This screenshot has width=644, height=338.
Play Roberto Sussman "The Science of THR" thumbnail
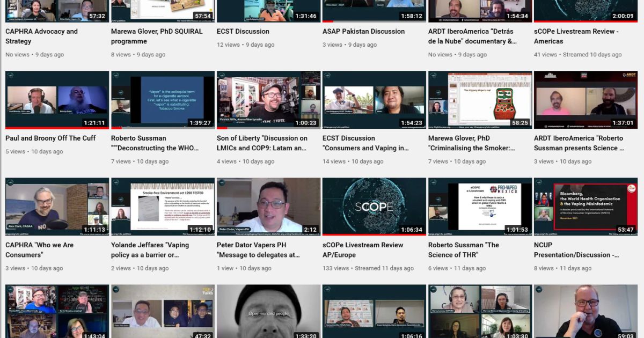point(480,207)
